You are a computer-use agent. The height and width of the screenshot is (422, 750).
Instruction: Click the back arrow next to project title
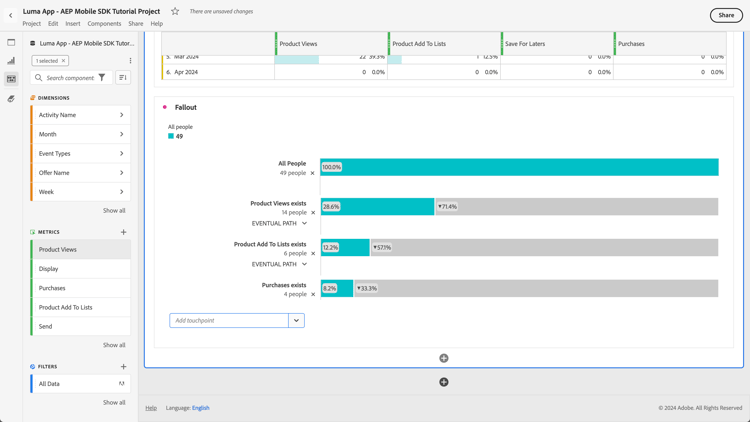(x=11, y=15)
